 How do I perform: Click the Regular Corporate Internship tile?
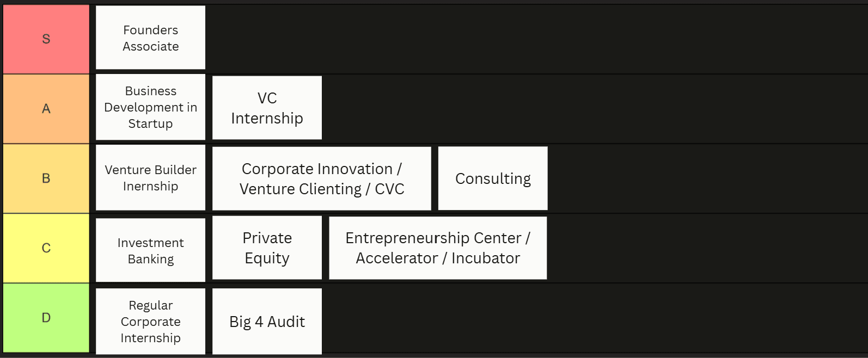tap(150, 321)
